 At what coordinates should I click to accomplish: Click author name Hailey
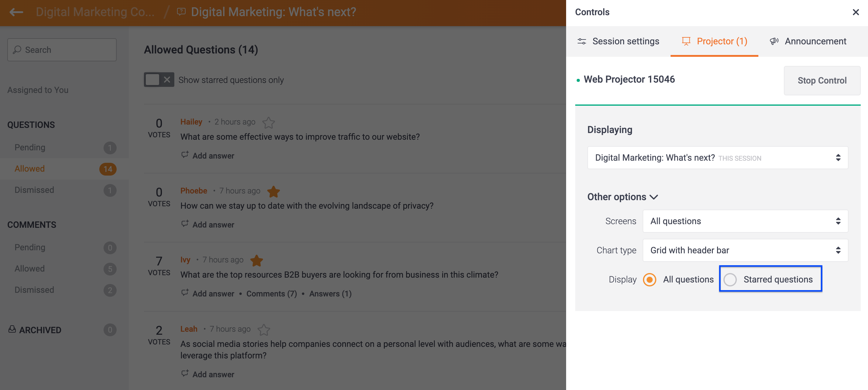191,122
